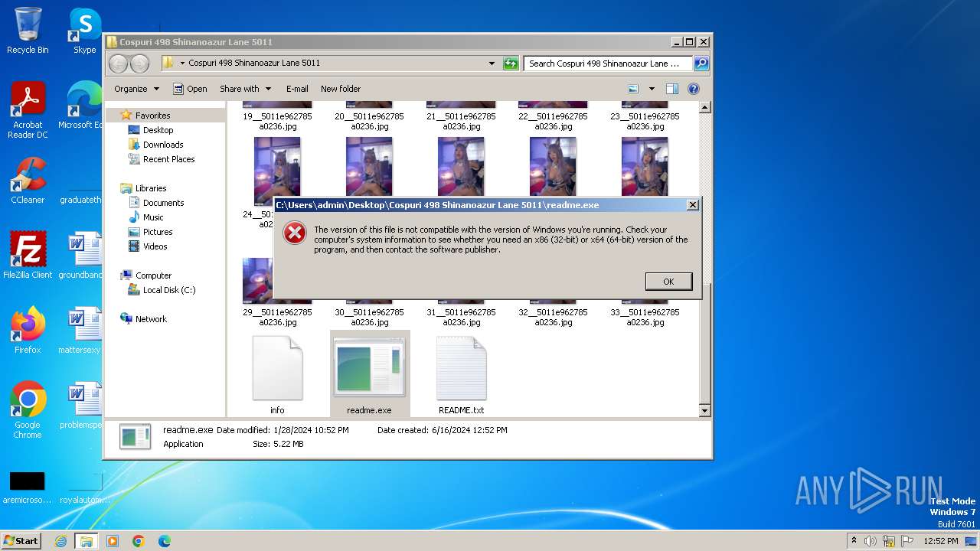This screenshot has width=980, height=551.
Task: Open the Skype desktop icon
Action: click(x=84, y=31)
